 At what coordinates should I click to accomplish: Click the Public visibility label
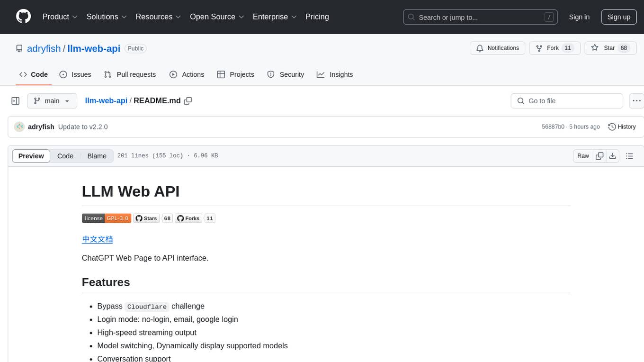pyautogui.click(x=135, y=48)
